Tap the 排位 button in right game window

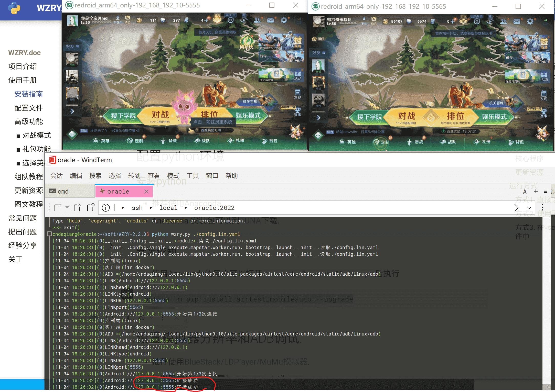pyautogui.click(x=455, y=117)
